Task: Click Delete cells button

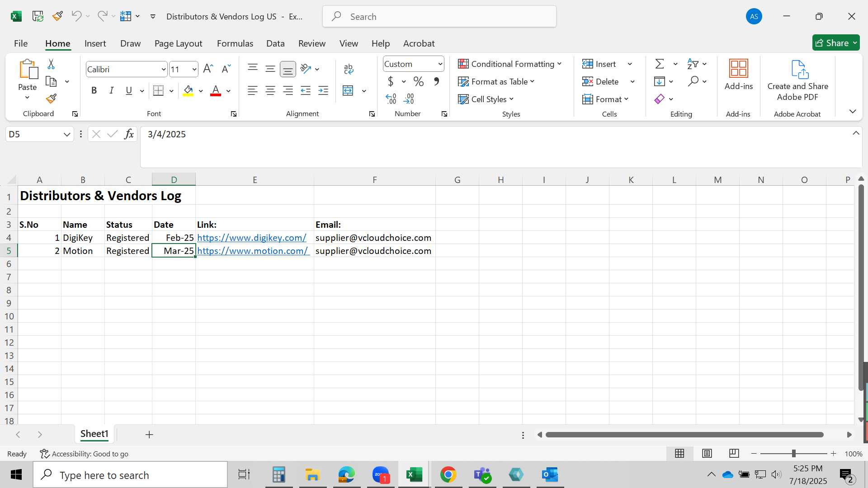Action: [600, 81]
